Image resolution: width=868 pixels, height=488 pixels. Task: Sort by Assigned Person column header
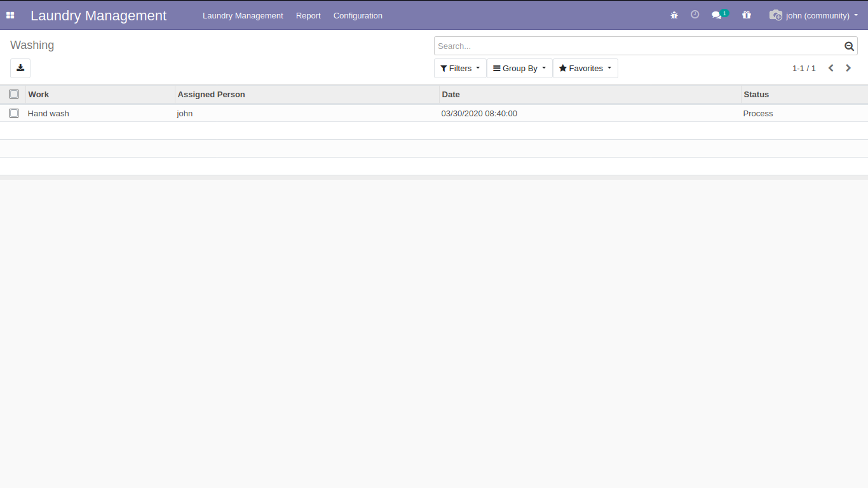[x=307, y=94]
